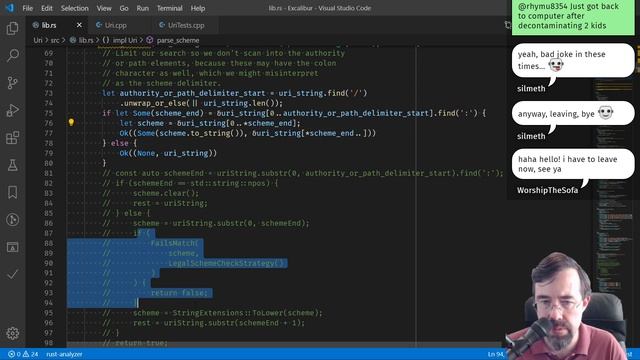
Task: Click 'Some(scheme_end)' on line 75
Action: point(168,113)
